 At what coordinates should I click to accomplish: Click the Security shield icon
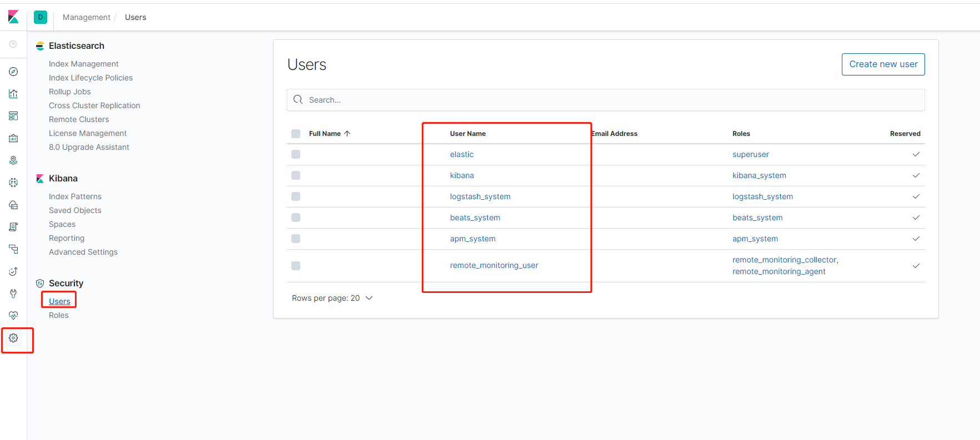[x=40, y=284]
